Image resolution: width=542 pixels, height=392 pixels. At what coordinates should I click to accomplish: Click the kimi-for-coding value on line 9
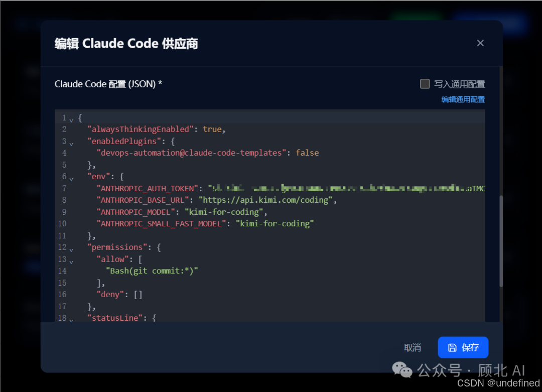[x=224, y=212]
